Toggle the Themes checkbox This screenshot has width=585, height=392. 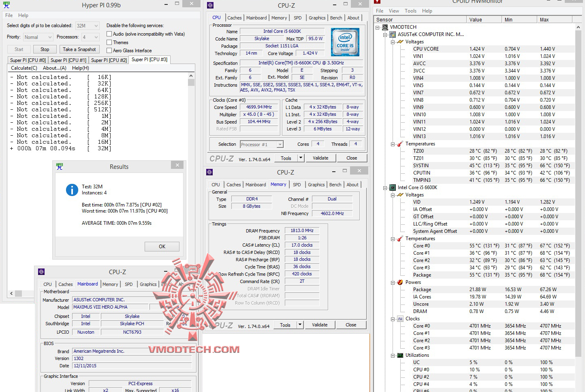pos(109,42)
